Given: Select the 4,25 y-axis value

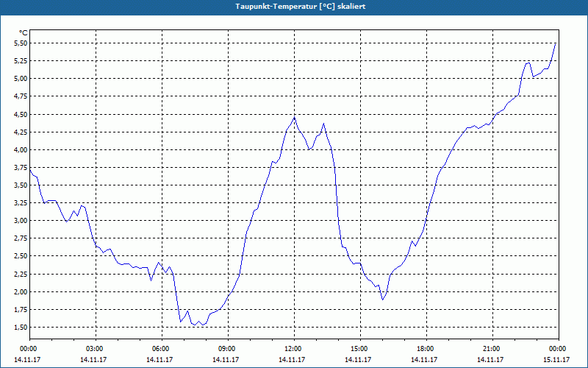Looking at the screenshot, I should pos(21,132).
